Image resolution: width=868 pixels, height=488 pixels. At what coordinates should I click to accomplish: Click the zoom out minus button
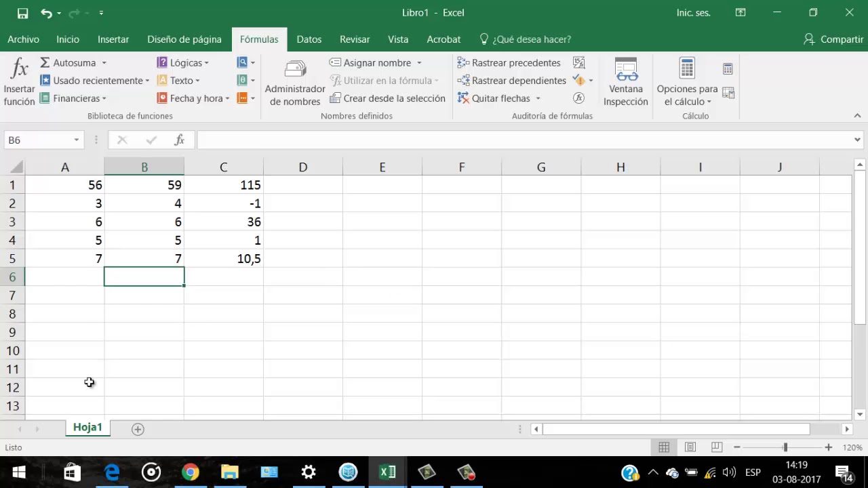[736, 447]
